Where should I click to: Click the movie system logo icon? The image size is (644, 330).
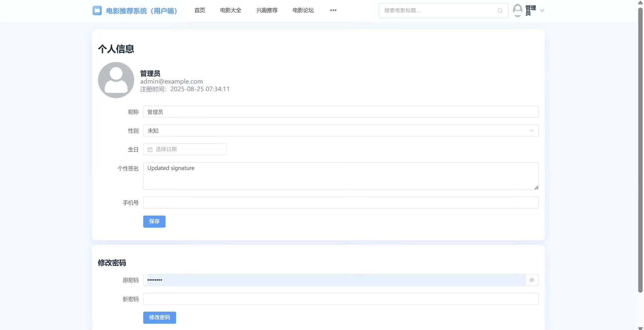(x=97, y=11)
